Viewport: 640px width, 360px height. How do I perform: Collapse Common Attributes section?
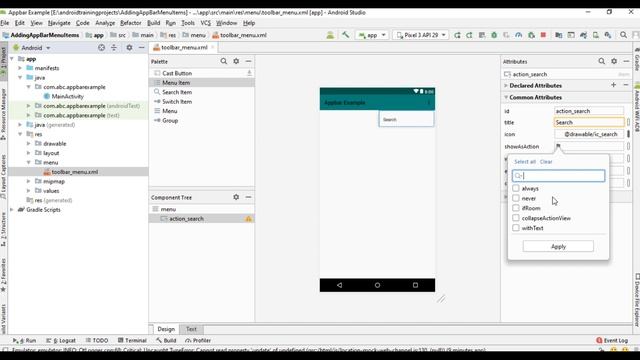pos(506,97)
